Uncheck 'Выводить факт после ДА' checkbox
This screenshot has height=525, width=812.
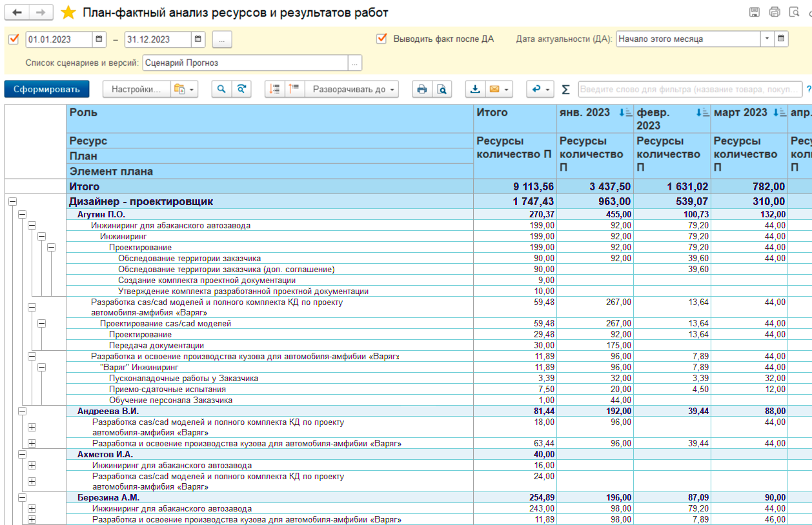click(381, 39)
